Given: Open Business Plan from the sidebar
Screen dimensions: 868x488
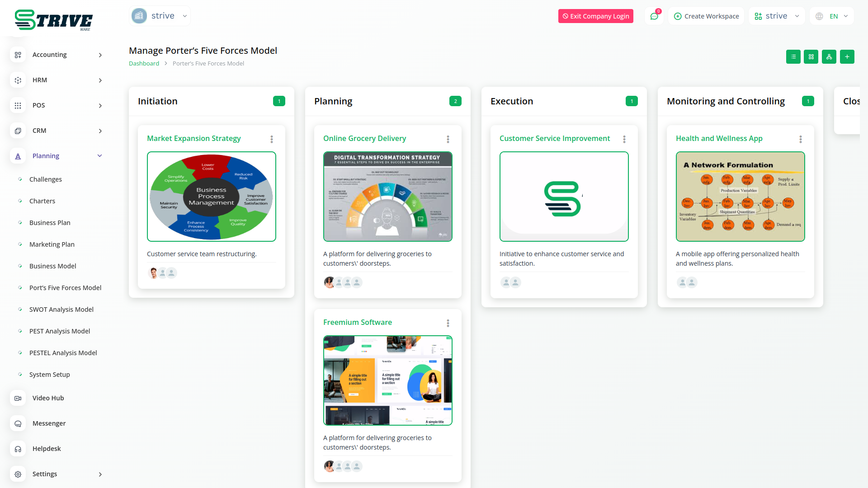Looking at the screenshot, I should pyautogui.click(x=50, y=223).
